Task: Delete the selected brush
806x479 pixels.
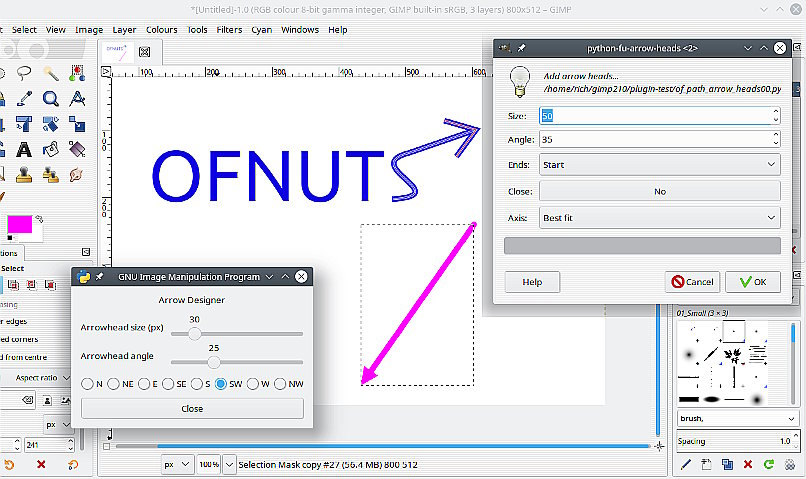Action: (x=748, y=465)
